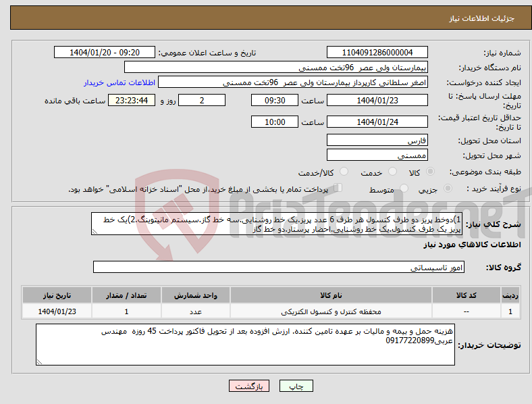Click the چاپ print button
Viewport: 532px width, 404px height.
(x=296, y=386)
